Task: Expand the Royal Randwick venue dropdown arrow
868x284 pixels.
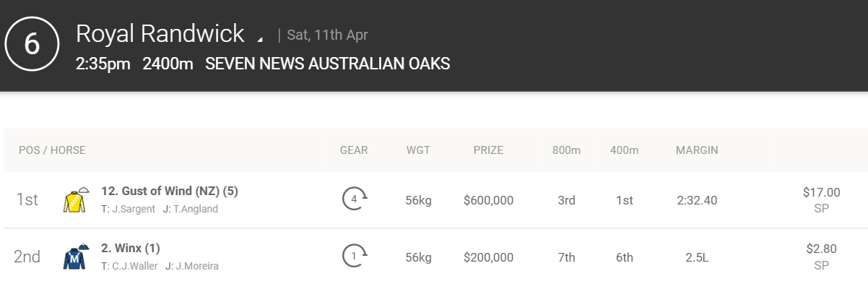Action: (x=260, y=38)
